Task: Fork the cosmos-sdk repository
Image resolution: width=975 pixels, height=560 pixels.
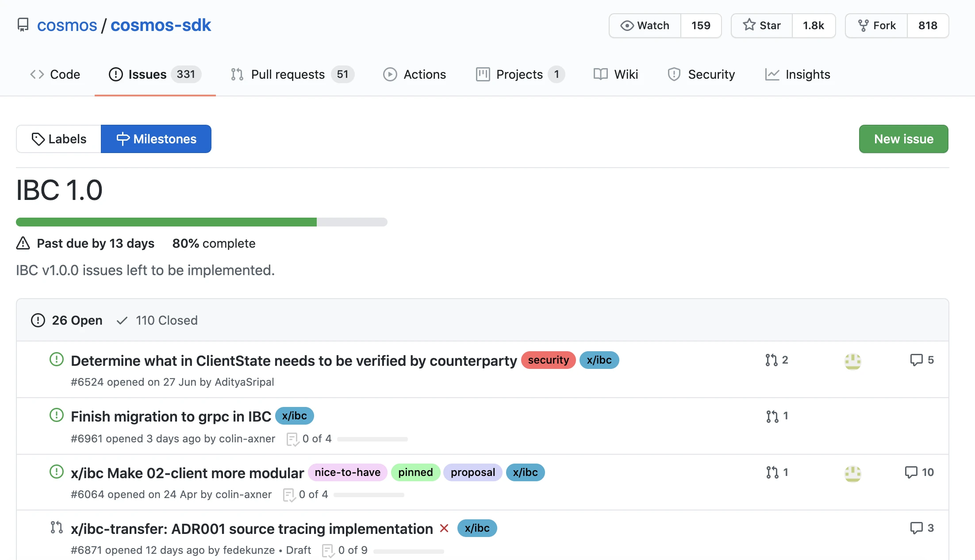Action: [876, 26]
